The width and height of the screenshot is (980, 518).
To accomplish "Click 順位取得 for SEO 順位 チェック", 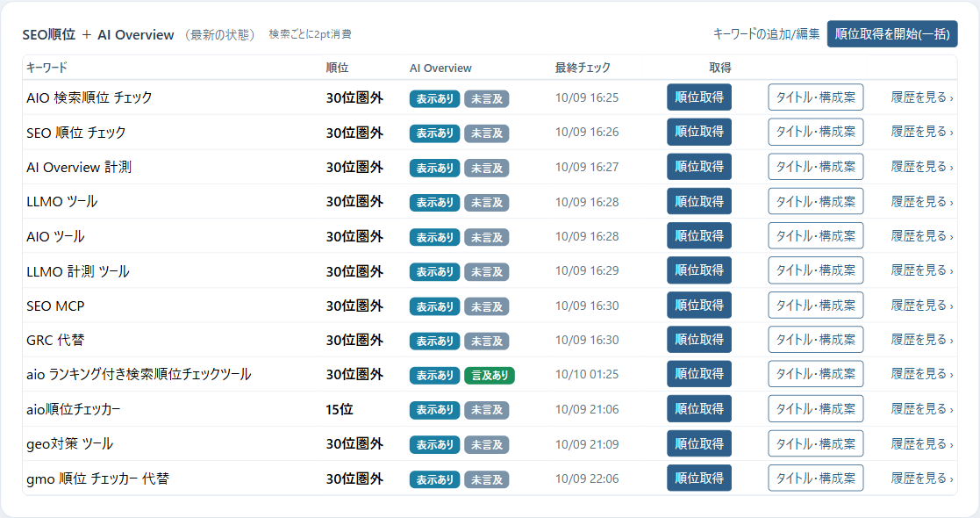I will pyautogui.click(x=698, y=132).
